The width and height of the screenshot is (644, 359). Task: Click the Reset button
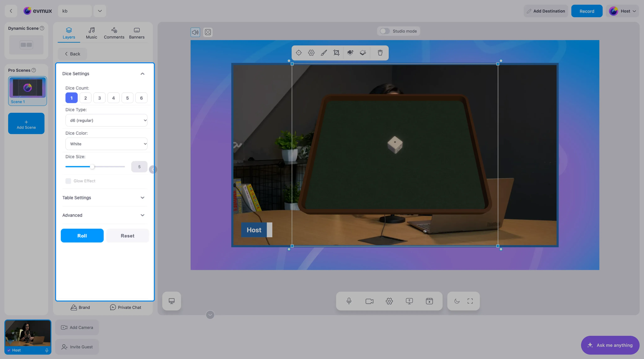pyautogui.click(x=127, y=236)
